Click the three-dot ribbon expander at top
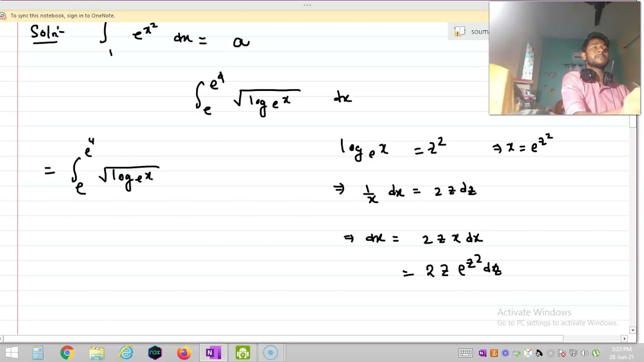 point(307,5)
